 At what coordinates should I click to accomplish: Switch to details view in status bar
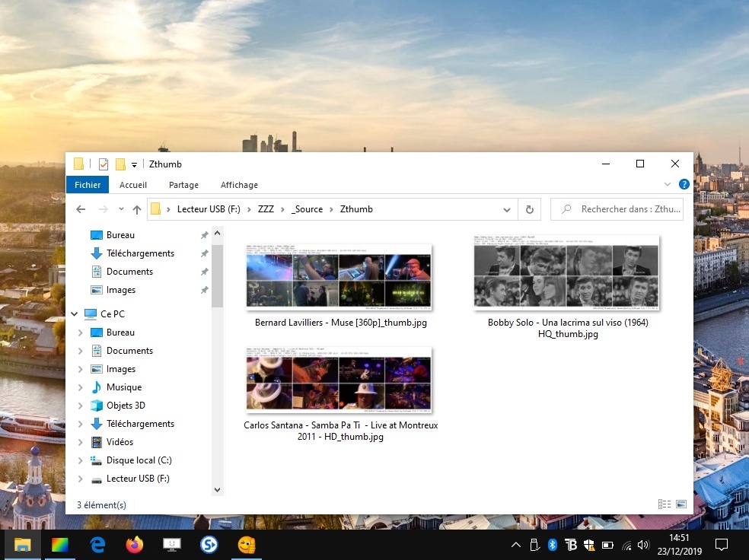click(664, 504)
